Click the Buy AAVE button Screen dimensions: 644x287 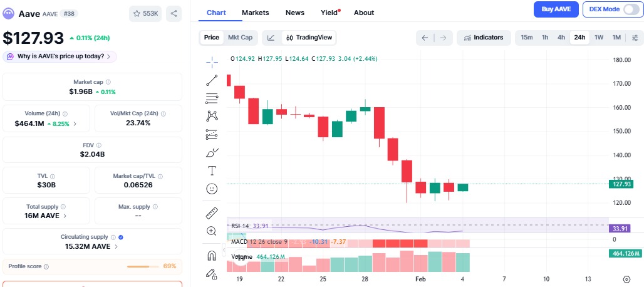(556, 9)
